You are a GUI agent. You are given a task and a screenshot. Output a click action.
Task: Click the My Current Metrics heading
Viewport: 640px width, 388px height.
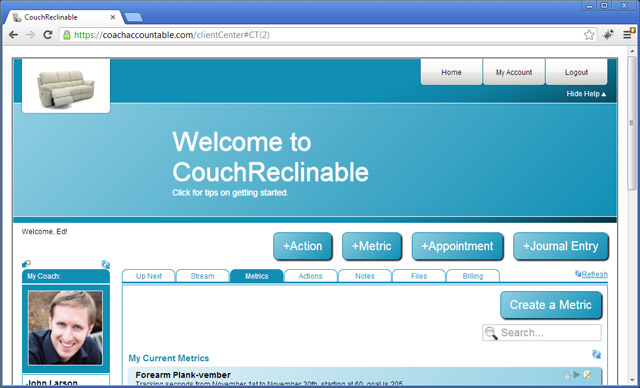169,358
